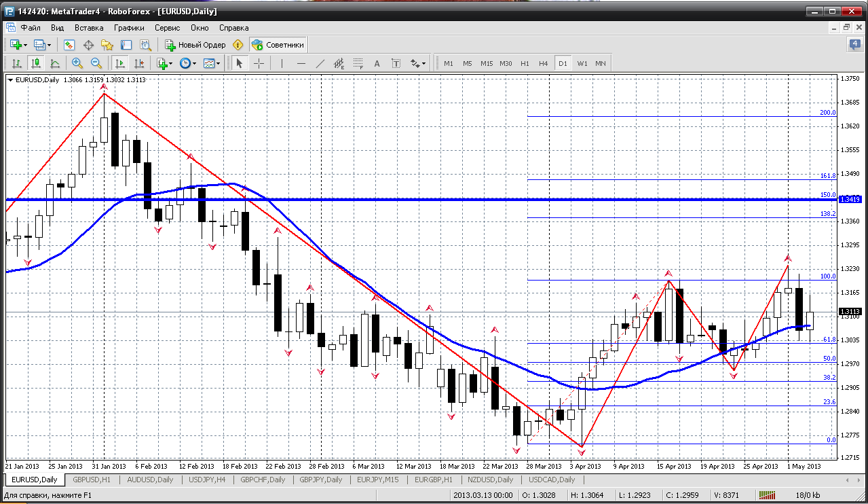Pick the trendline drawing tool
This screenshot has width=868, height=504.
(320, 63)
